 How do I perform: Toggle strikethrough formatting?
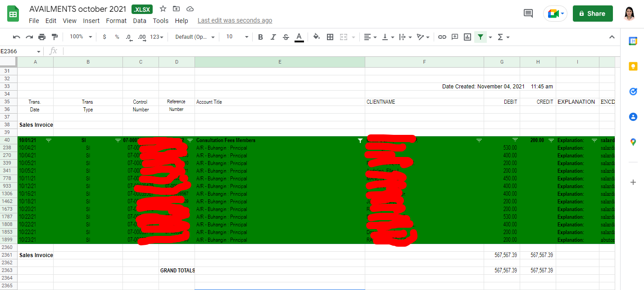(x=286, y=37)
